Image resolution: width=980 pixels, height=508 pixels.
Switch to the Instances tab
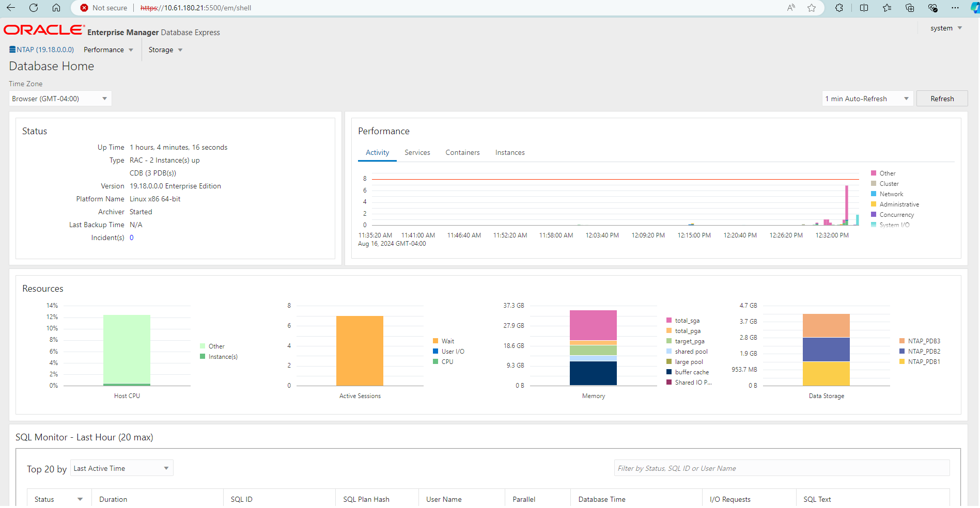coord(509,153)
